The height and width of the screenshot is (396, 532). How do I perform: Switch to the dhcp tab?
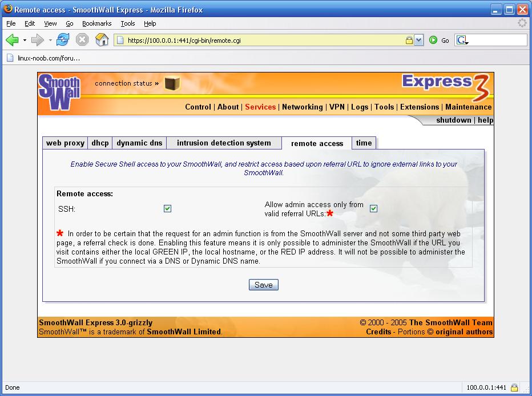click(x=100, y=143)
